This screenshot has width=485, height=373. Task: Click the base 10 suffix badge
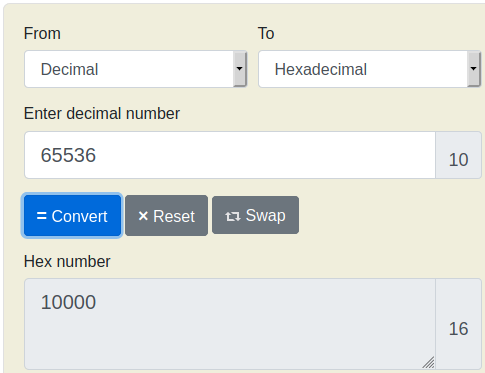tap(458, 155)
